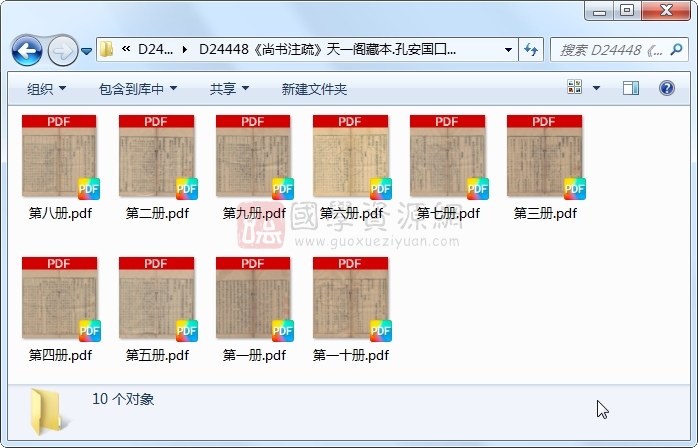
Task: Expand the view options dropdown arrow
Action: pyautogui.click(x=597, y=89)
